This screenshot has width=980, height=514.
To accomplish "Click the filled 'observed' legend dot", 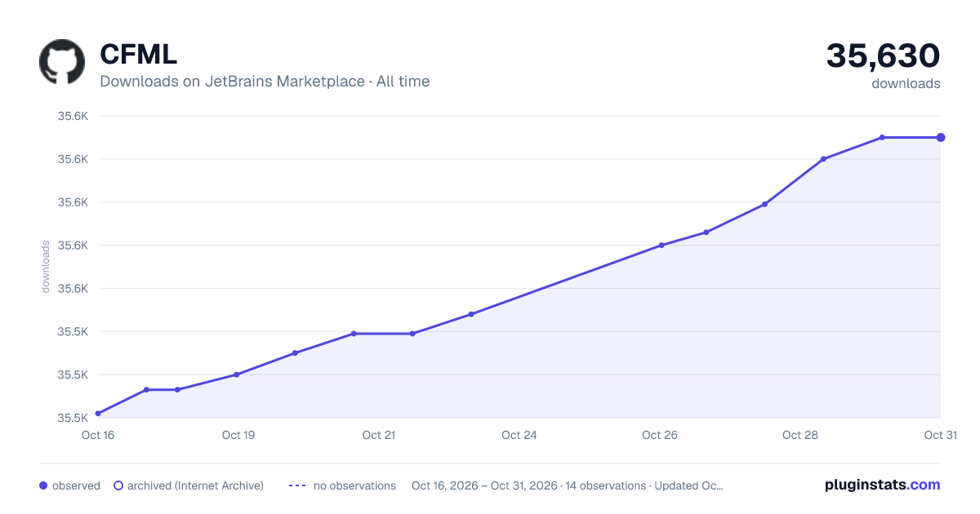I will coord(43,485).
